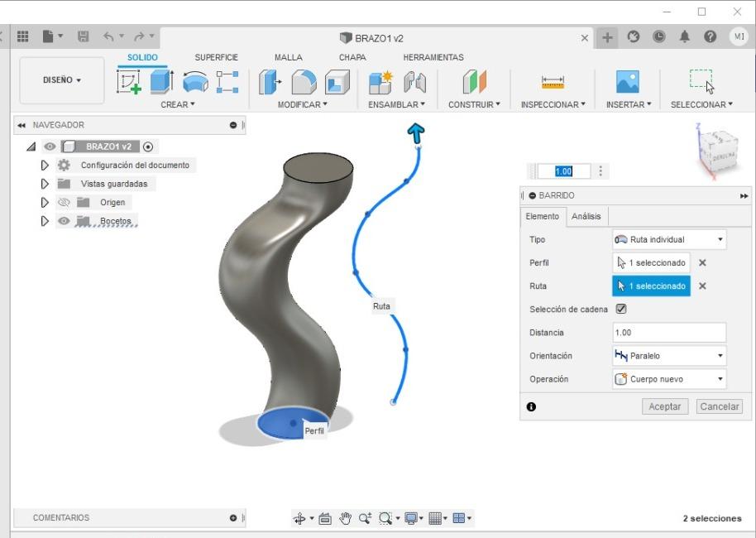Open a new design tab
Screen dimensions: 756x538
(607, 37)
